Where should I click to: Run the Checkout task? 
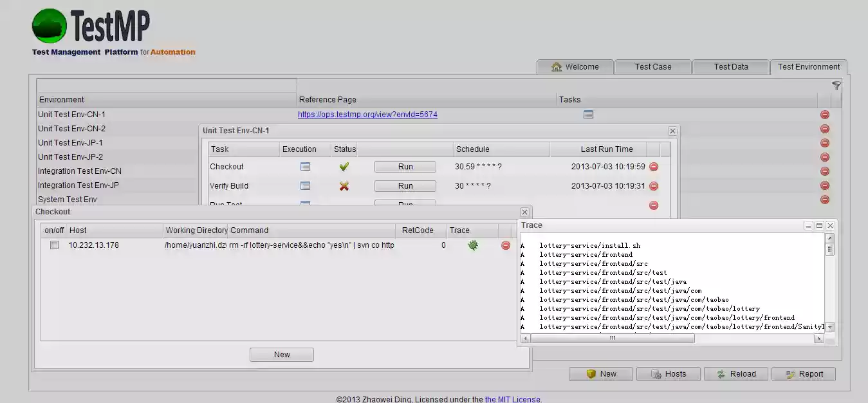click(x=405, y=166)
